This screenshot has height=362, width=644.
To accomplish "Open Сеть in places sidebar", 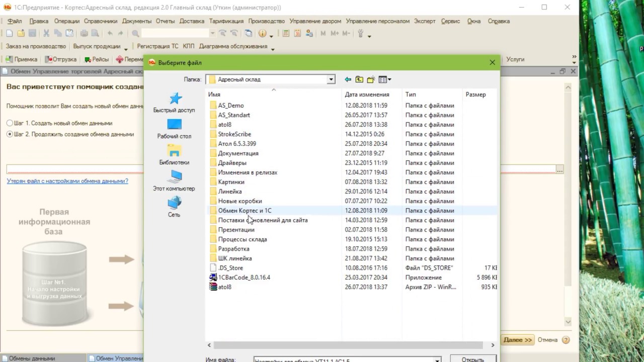I will (174, 207).
